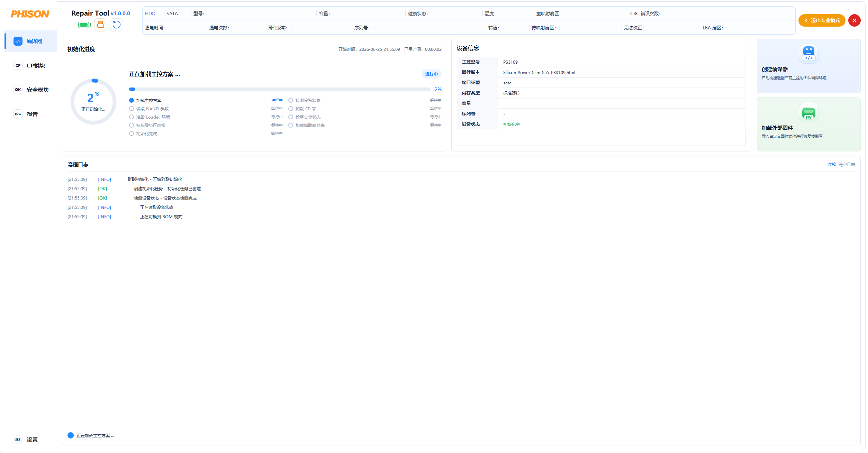Click the initialization progress bar

(280, 89)
